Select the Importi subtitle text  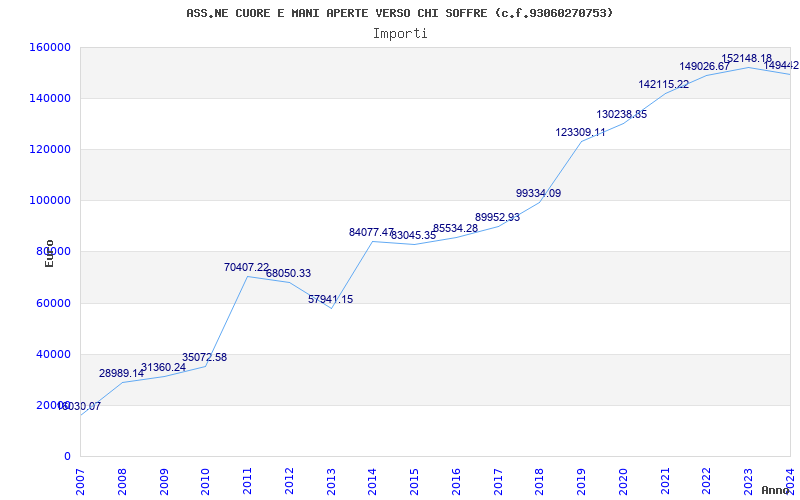click(400, 34)
